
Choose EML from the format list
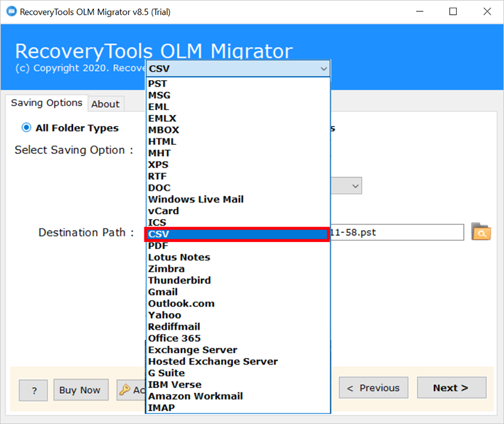[238, 107]
